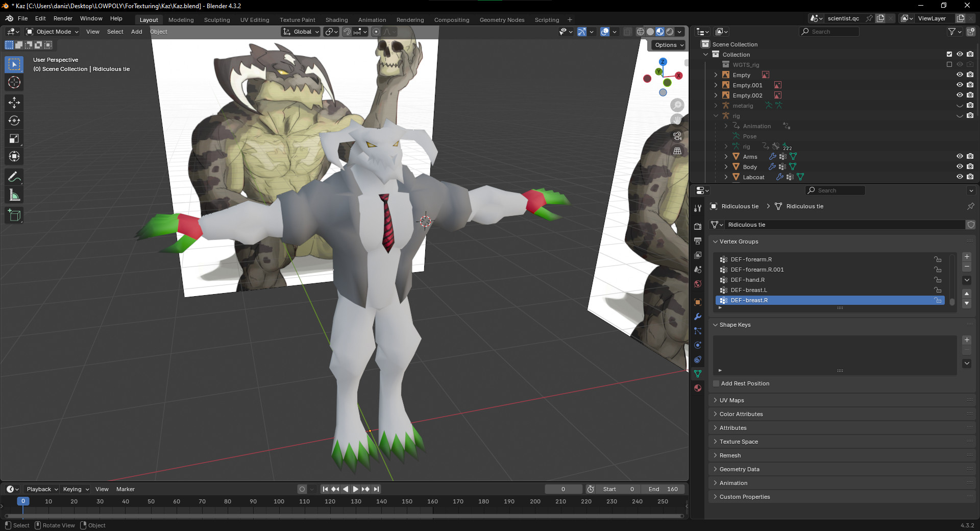Switch to the UV Editing workspace
The image size is (980, 531).
[255, 20]
